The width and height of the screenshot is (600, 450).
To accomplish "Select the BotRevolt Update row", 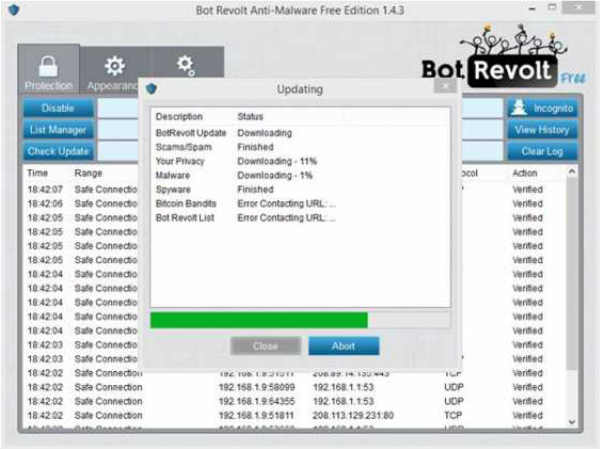I will point(300,133).
